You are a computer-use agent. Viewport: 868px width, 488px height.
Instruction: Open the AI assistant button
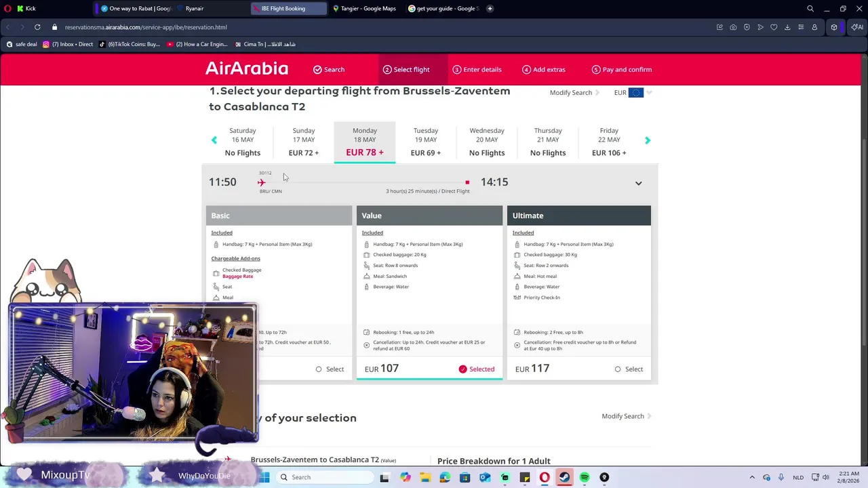point(857,27)
